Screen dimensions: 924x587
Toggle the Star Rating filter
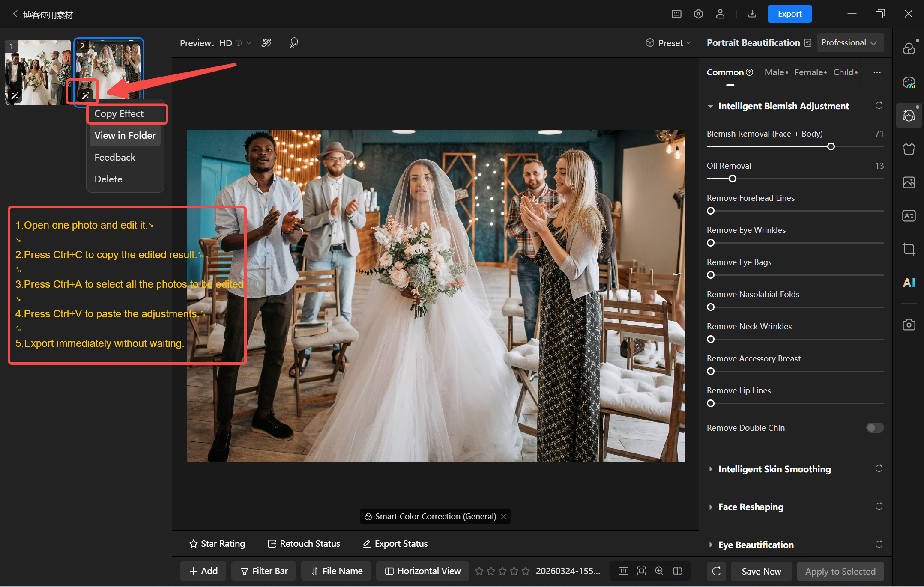click(x=217, y=543)
